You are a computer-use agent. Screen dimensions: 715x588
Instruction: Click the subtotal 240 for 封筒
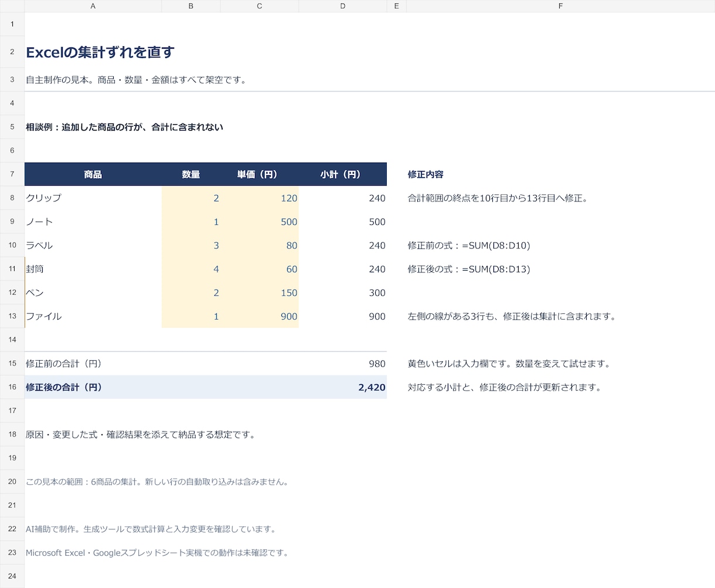(343, 269)
